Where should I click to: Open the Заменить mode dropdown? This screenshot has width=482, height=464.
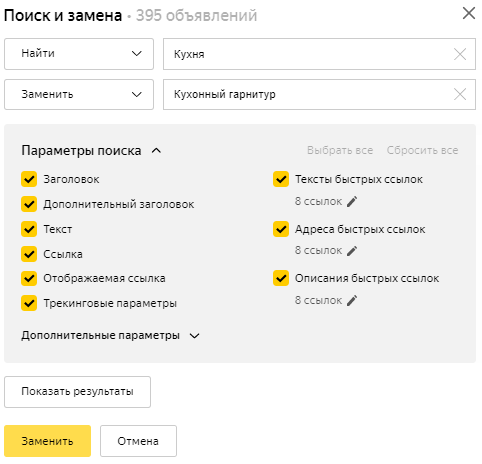79,94
